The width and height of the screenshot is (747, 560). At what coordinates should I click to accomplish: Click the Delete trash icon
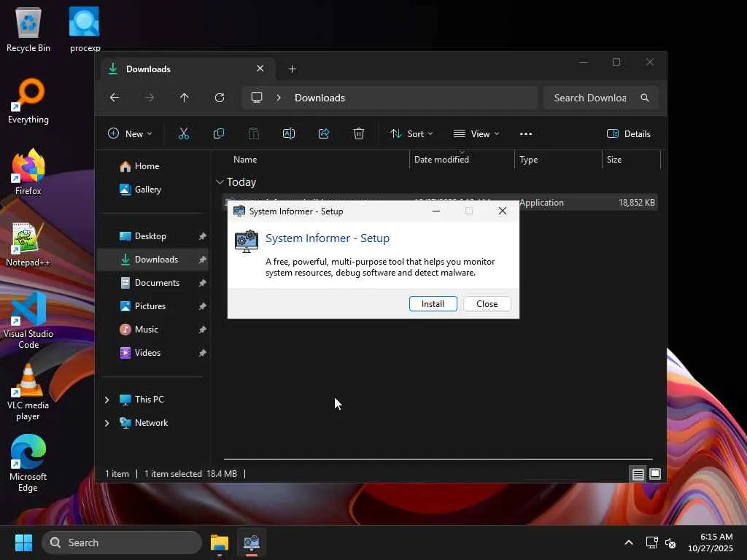[x=359, y=133]
